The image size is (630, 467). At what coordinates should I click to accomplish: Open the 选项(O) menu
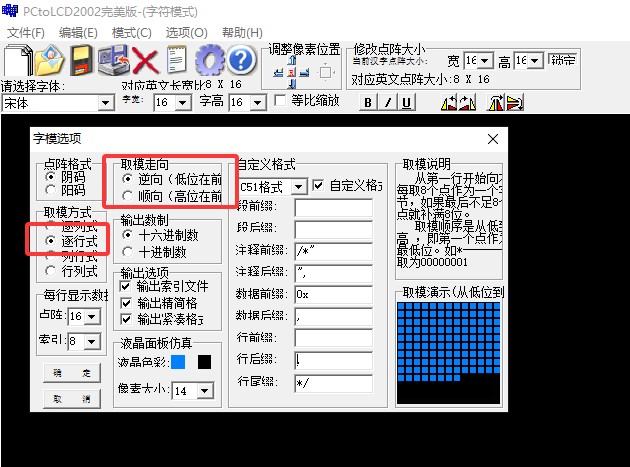tap(186, 33)
